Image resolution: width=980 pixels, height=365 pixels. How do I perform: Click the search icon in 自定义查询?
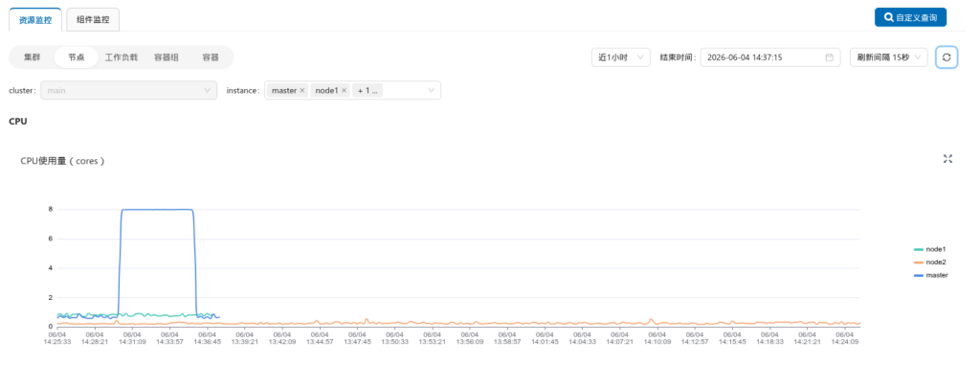click(x=888, y=17)
